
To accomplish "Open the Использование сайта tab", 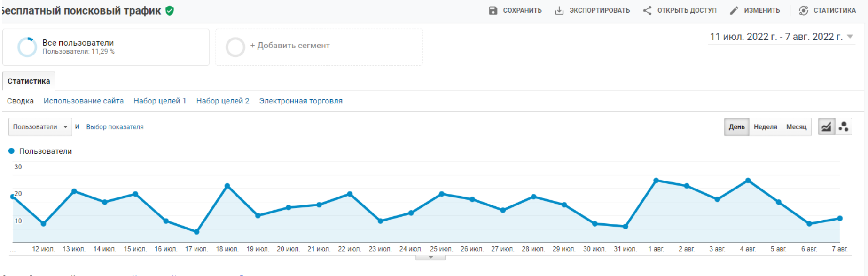I will (x=84, y=101).
